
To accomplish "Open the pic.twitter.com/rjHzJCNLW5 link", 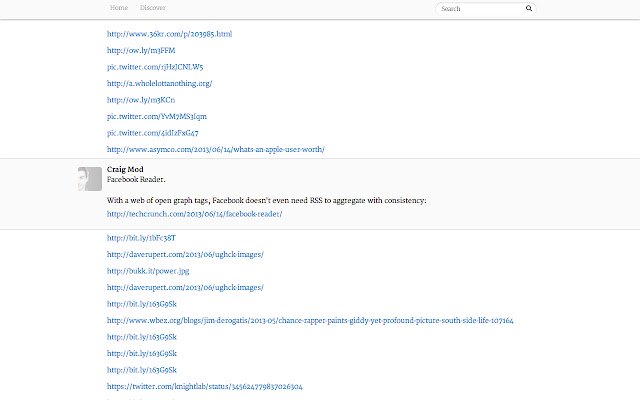I will click(x=155, y=67).
